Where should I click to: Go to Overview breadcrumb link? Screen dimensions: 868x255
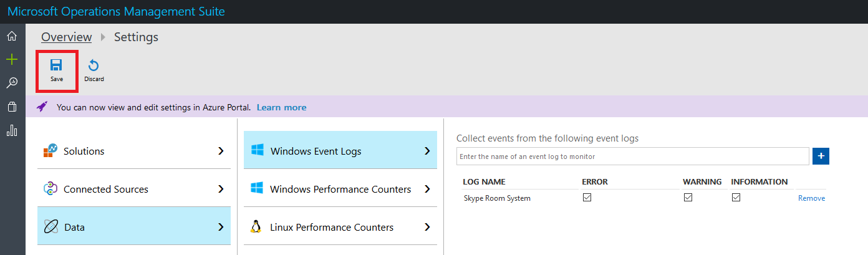coord(67,37)
